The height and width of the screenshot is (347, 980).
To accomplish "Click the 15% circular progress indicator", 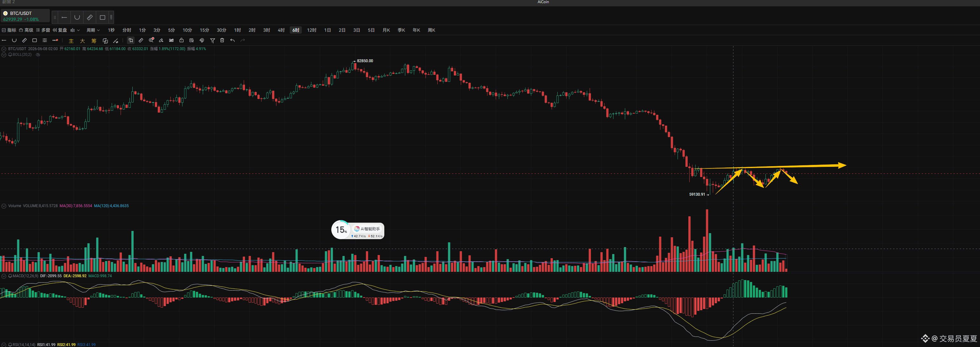I will click(x=341, y=230).
